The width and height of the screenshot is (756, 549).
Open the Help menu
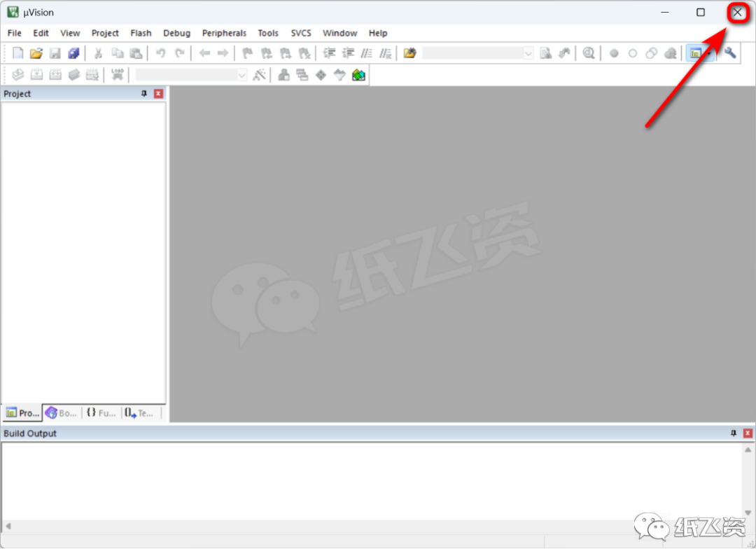378,33
